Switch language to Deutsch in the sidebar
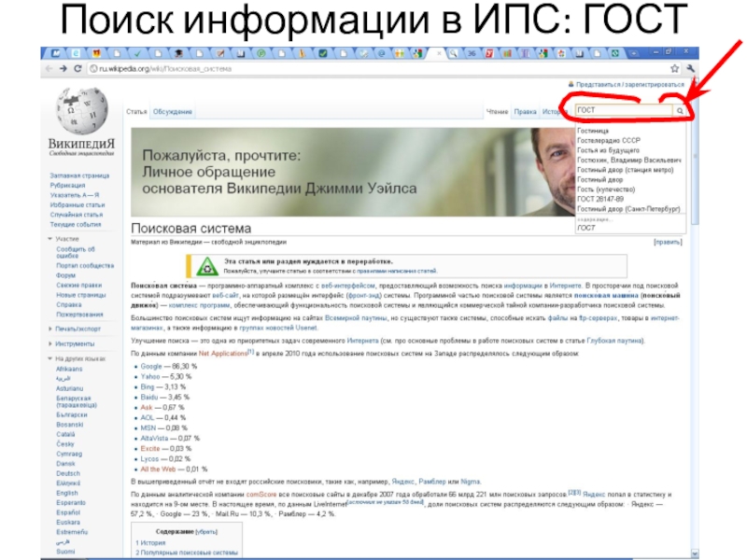Viewport: 747px width, 560px height. pos(68,473)
